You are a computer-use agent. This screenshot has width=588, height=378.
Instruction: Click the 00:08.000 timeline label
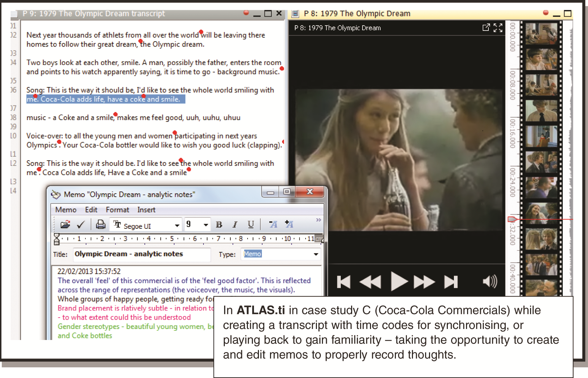tap(512, 86)
